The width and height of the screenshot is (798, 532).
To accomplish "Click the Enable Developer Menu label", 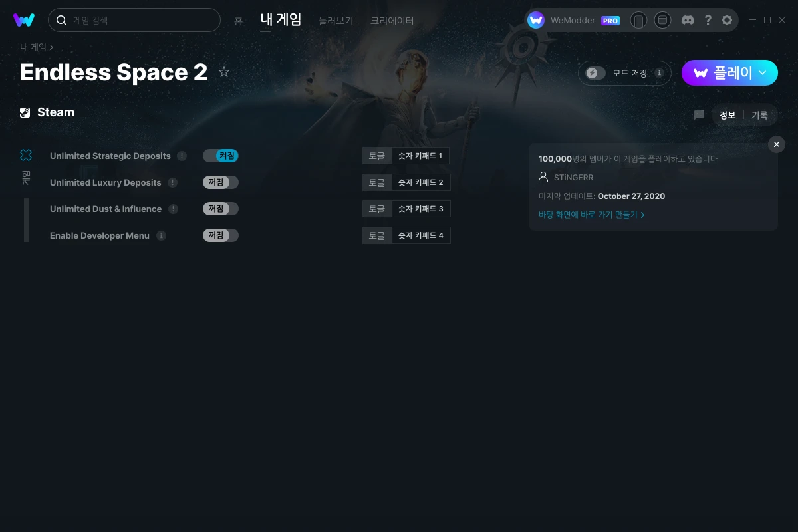I will click(100, 235).
